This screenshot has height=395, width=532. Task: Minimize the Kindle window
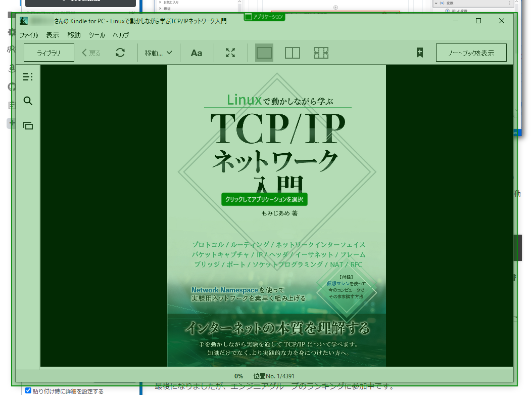(x=456, y=21)
